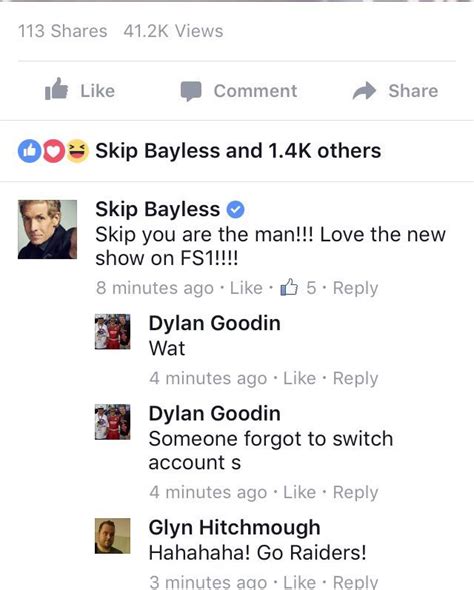The image size is (474, 590).
Task: Open Glyn Hitchmough's name link
Action: point(234,527)
